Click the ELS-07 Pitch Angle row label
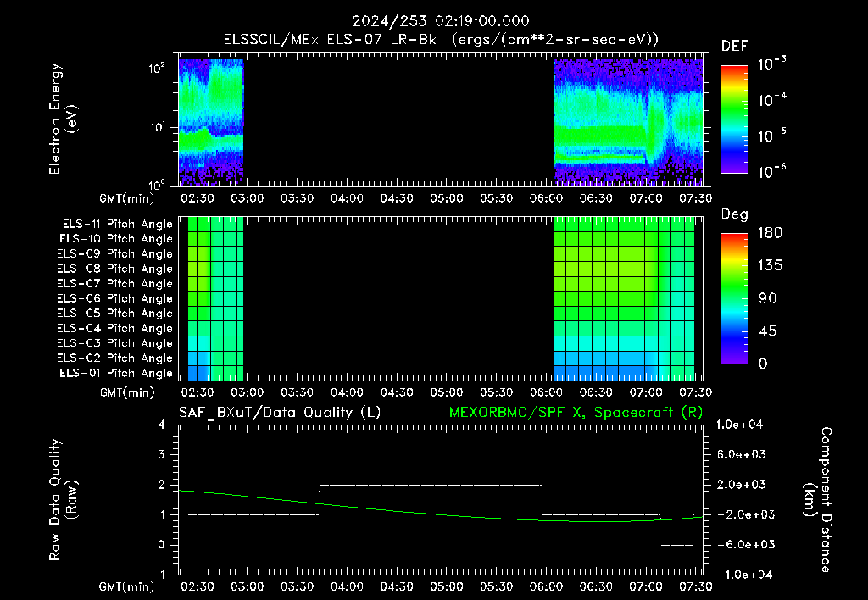The width and height of the screenshot is (868, 600). pos(114,283)
